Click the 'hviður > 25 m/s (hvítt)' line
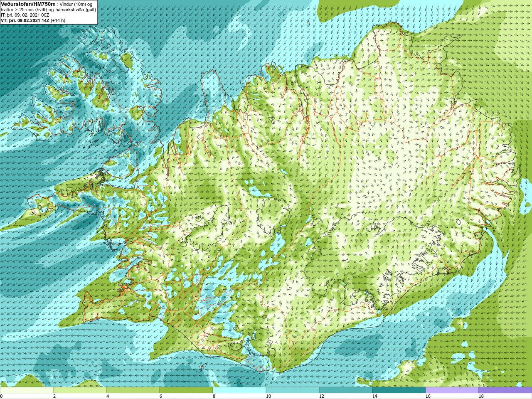The image size is (532, 399). (25, 10)
